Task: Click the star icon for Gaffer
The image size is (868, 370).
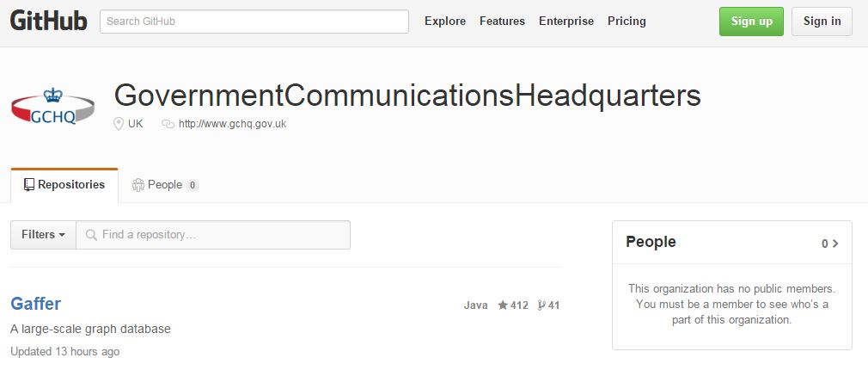Action: tap(503, 305)
